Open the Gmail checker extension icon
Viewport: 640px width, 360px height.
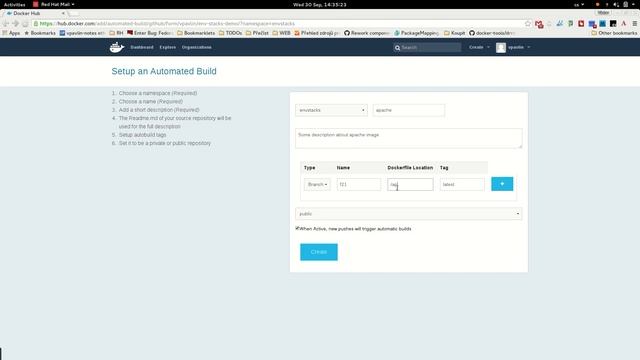coord(539,24)
